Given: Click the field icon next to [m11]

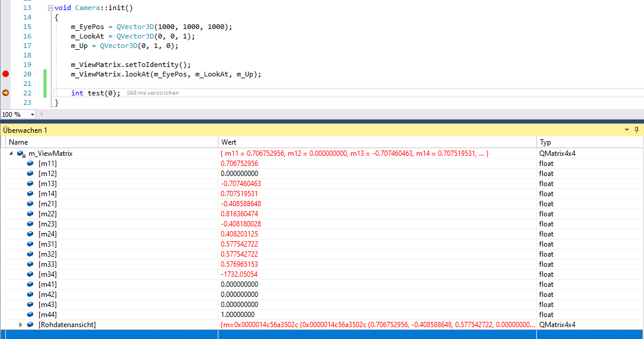Looking at the screenshot, I should pos(30,164).
